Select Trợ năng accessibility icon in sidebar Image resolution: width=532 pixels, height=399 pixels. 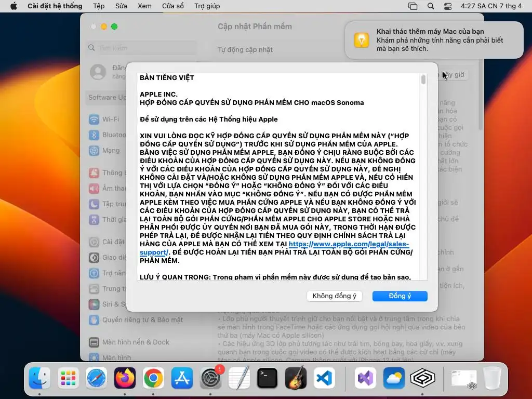tap(94, 273)
